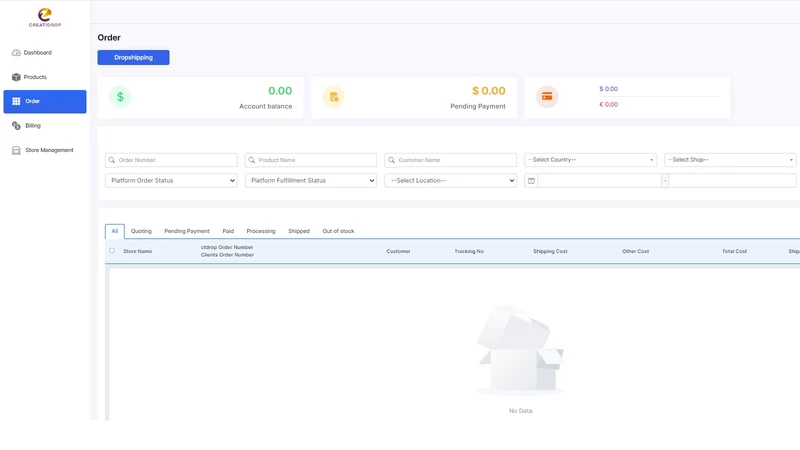Click magnifier icon in Customer Name field

click(391, 160)
